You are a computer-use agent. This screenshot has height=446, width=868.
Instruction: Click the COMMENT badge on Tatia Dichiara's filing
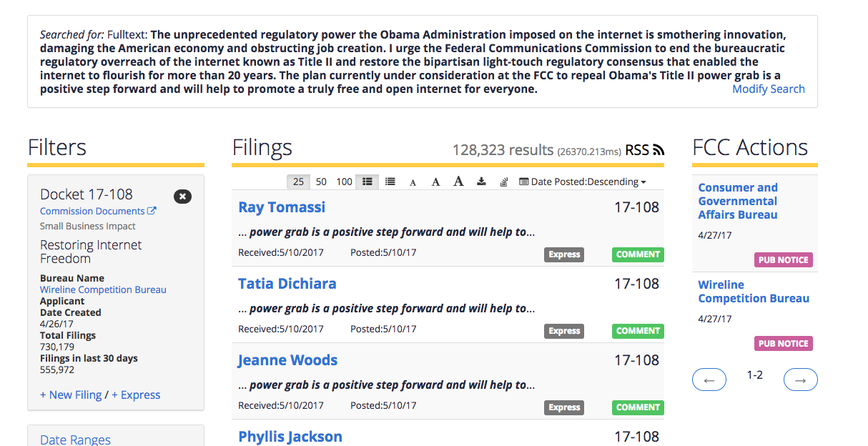(638, 331)
